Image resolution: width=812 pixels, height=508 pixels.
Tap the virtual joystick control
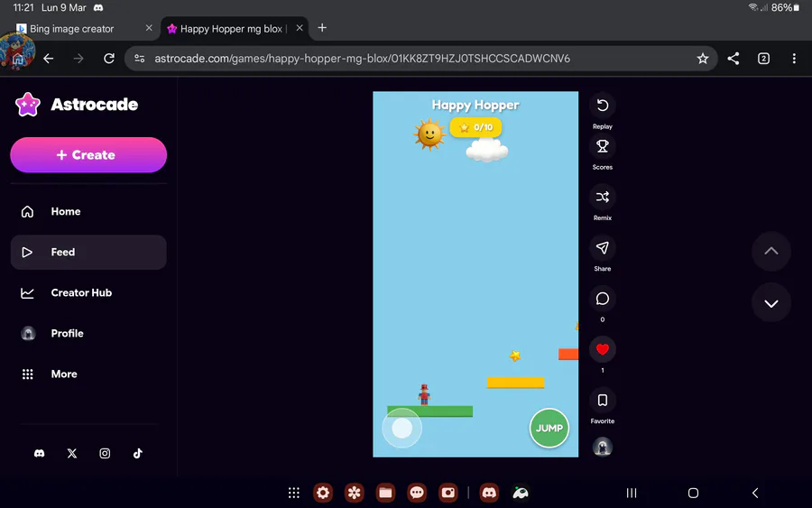(401, 429)
